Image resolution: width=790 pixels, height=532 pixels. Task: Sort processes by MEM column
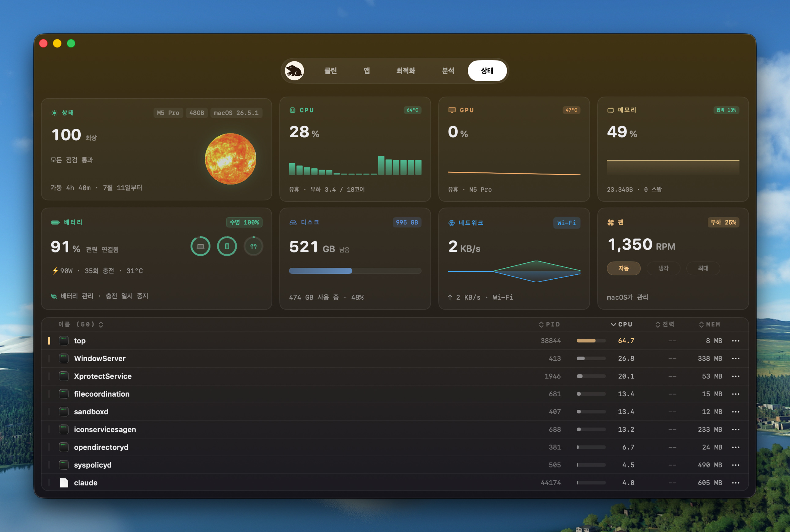point(710,324)
